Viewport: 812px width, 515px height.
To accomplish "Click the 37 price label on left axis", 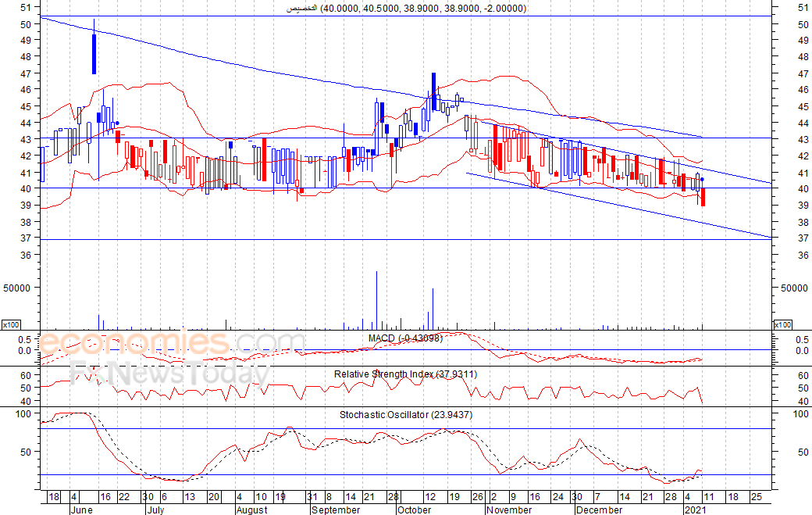I will pyautogui.click(x=26, y=238).
